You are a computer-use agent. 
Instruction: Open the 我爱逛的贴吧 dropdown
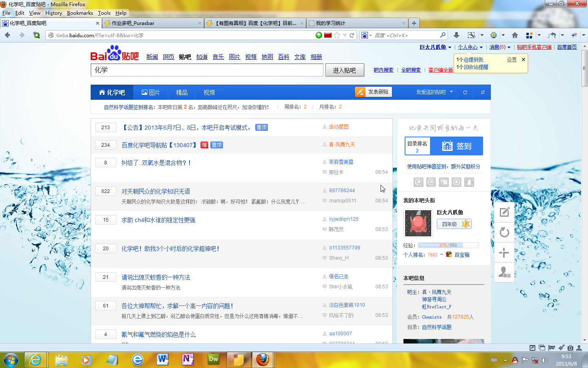(x=434, y=92)
